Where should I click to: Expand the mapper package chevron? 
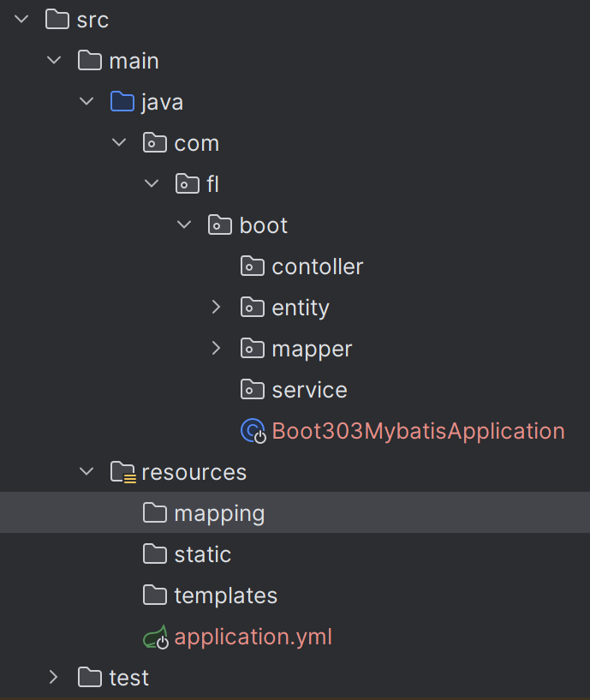(x=216, y=349)
